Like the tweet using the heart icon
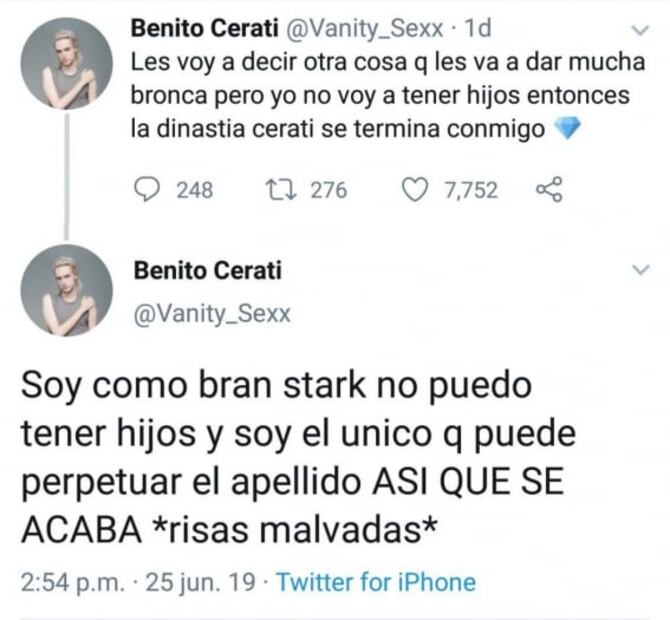 click(x=414, y=189)
